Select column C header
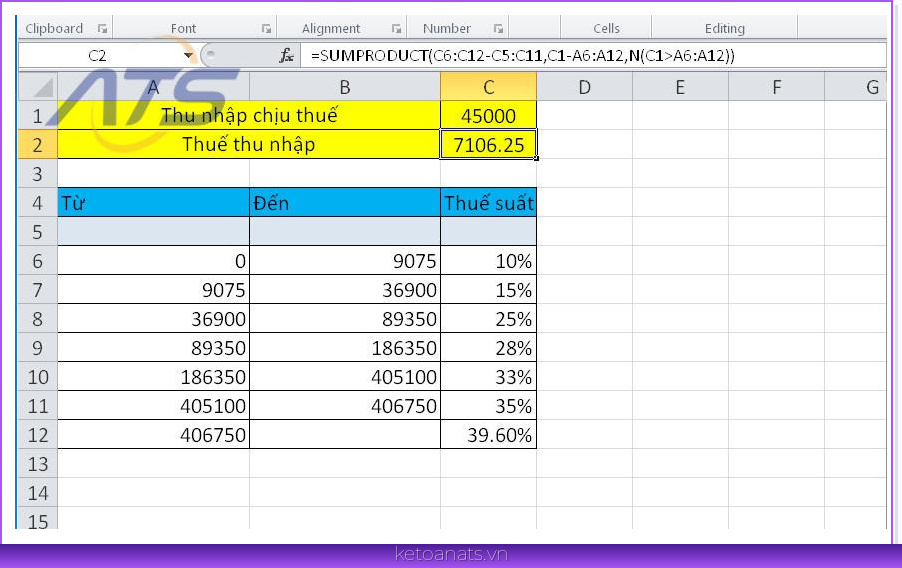Viewport: 902px width, 568px height. click(488, 87)
